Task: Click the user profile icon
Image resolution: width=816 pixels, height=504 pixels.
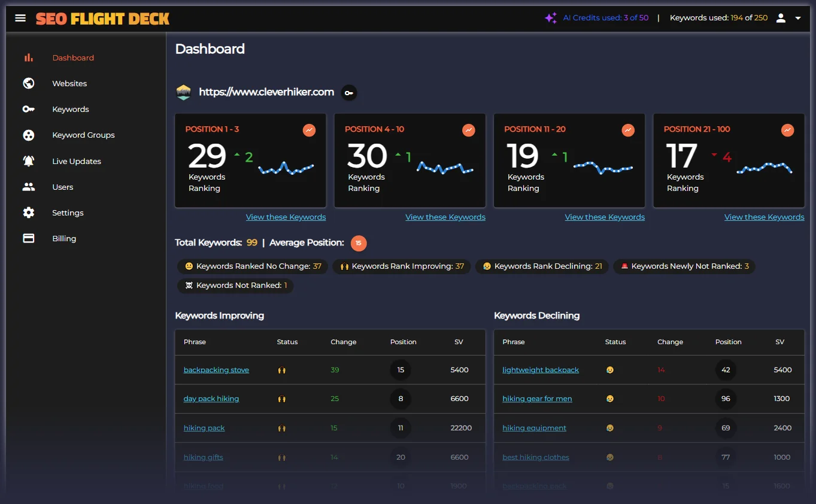Action: point(781,17)
